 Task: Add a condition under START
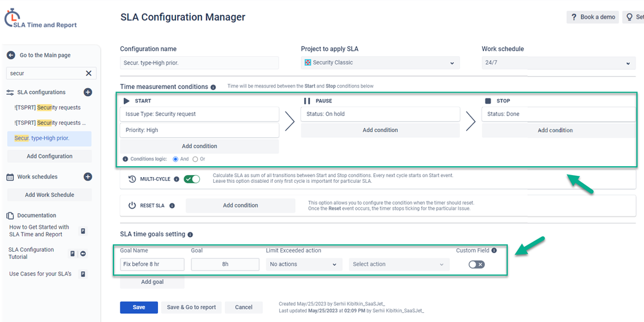pos(199,146)
